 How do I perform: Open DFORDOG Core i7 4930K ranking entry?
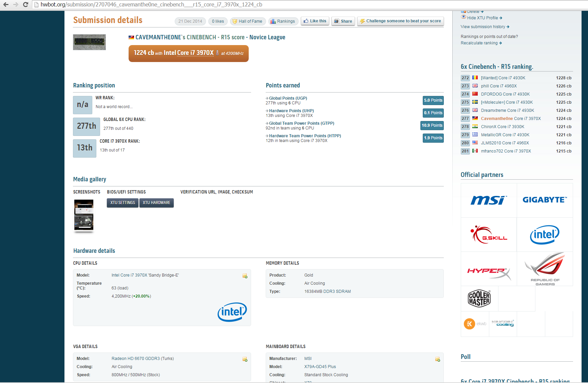[x=505, y=94]
